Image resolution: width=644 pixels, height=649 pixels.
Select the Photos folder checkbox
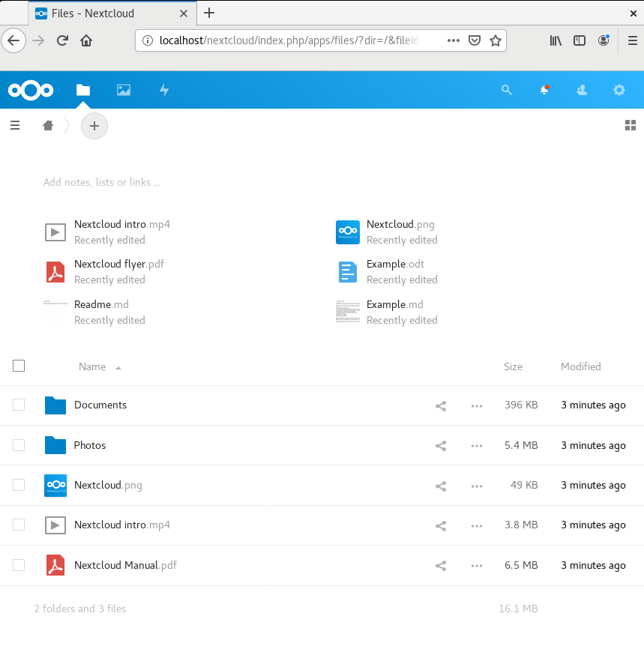point(19,445)
